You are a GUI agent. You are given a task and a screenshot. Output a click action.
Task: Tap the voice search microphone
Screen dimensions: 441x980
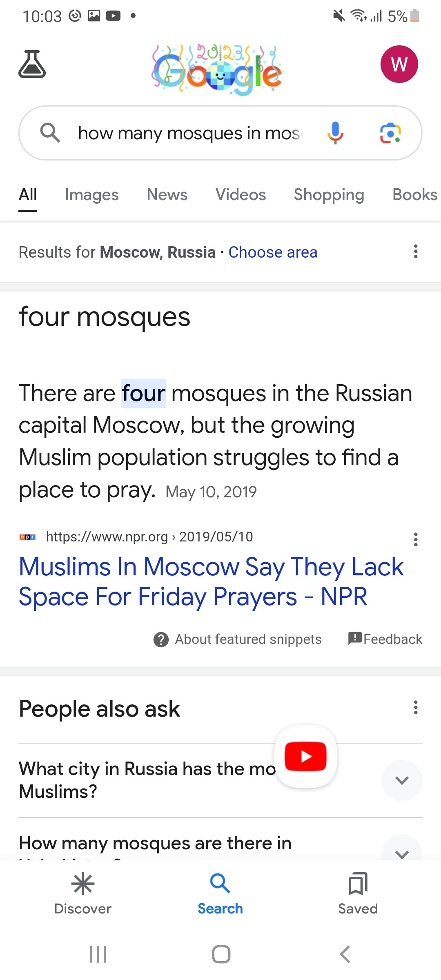(335, 133)
